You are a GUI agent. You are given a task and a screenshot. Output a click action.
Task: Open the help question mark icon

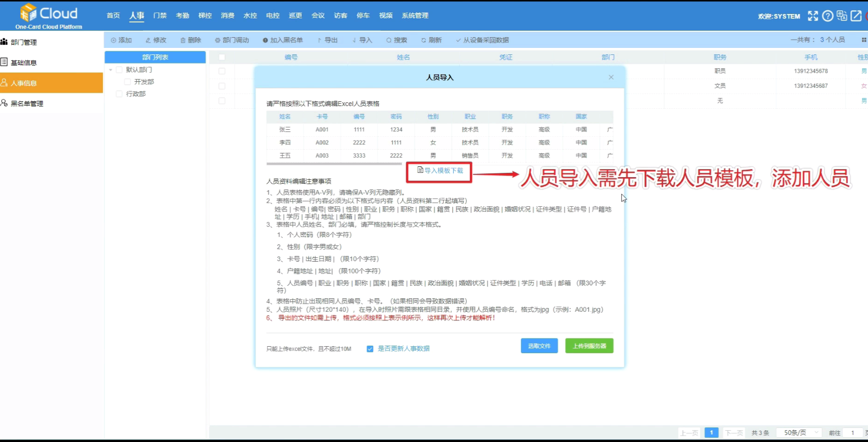pos(828,16)
